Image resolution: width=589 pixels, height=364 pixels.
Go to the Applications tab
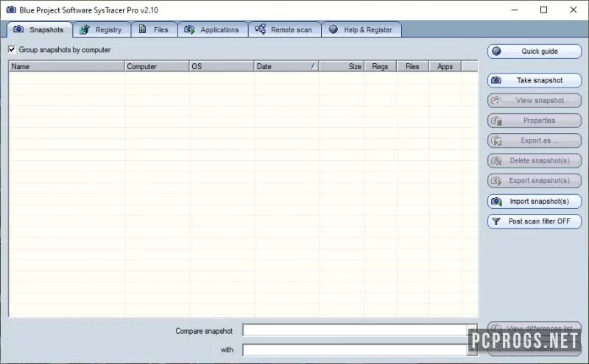tap(213, 29)
